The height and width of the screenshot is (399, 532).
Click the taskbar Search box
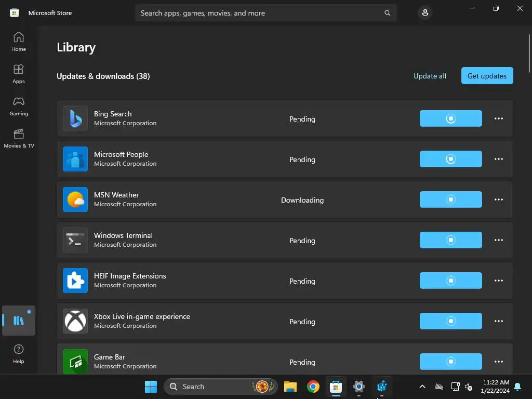pyautogui.click(x=220, y=387)
